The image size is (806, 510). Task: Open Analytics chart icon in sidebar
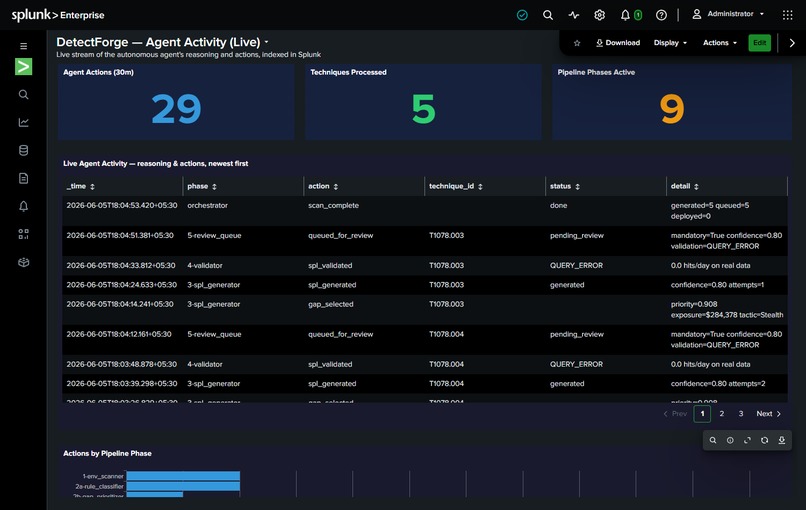pos(24,122)
